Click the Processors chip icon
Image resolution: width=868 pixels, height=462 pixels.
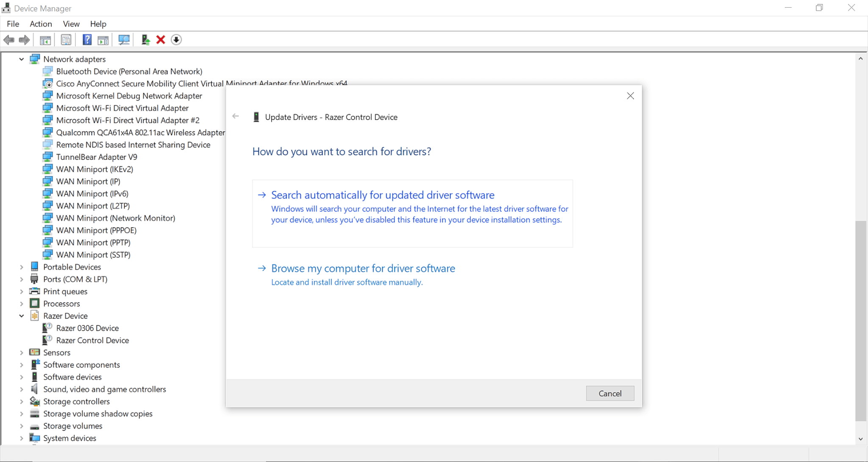pyautogui.click(x=34, y=304)
